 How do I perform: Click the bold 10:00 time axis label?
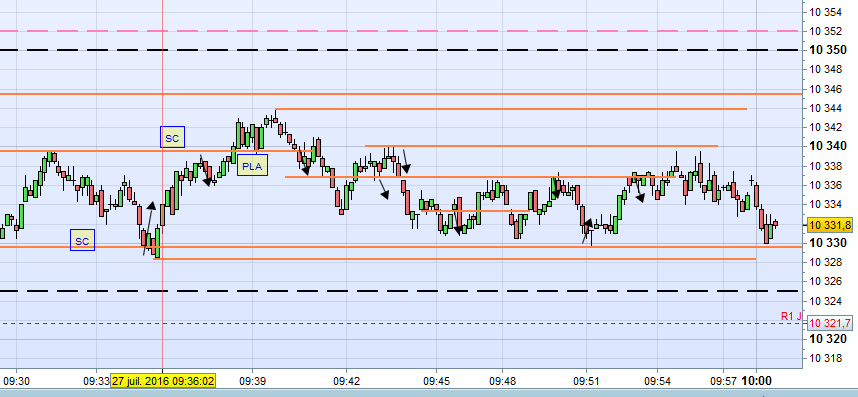(x=757, y=380)
